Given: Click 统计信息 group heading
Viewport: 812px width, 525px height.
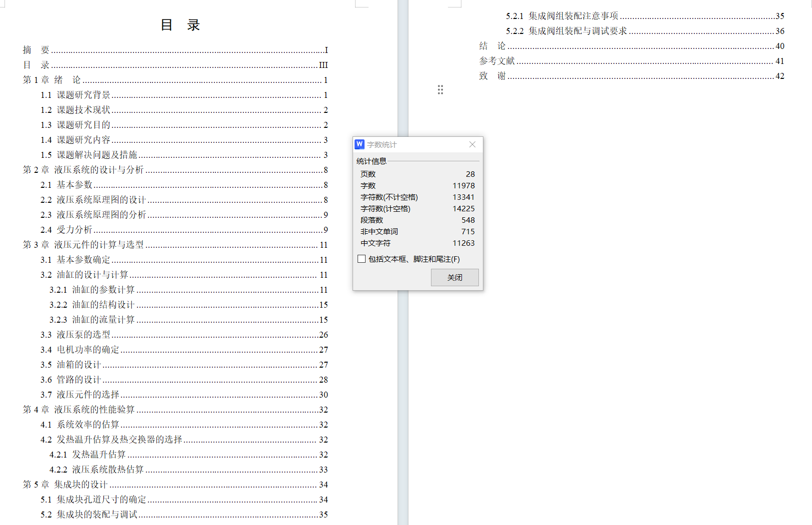Looking at the screenshot, I should click(372, 161).
